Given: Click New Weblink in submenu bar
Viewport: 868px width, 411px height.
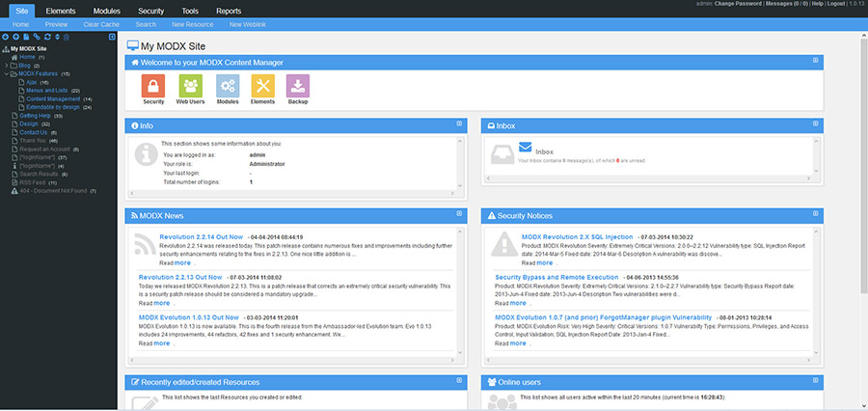Looking at the screenshot, I should 246,24.
